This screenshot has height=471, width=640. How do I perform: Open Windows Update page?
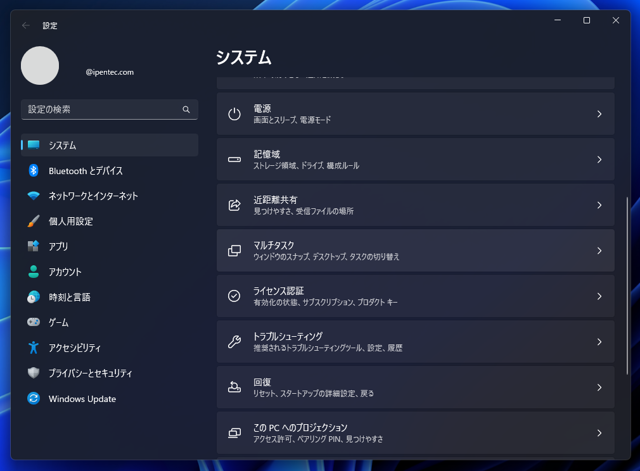(x=109, y=398)
